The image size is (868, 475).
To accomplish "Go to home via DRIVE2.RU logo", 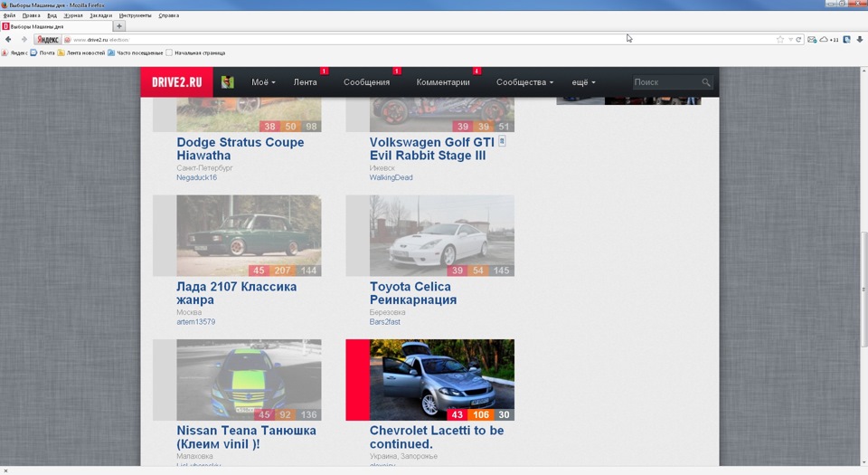I will pyautogui.click(x=176, y=82).
